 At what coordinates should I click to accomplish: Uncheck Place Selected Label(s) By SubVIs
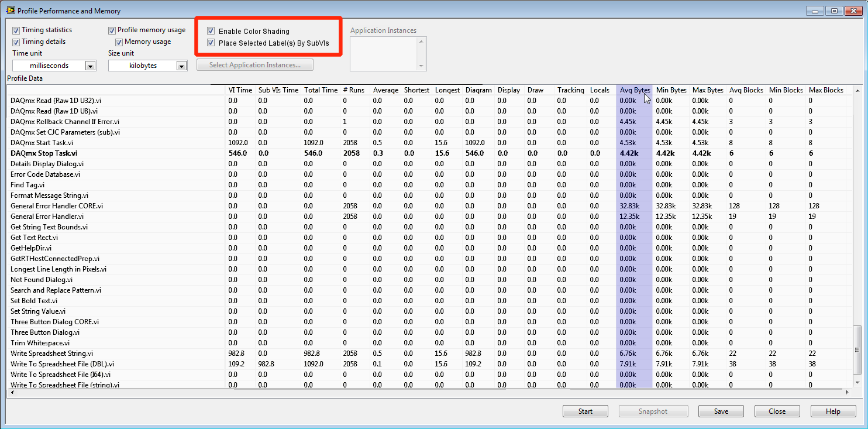tap(211, 43)
